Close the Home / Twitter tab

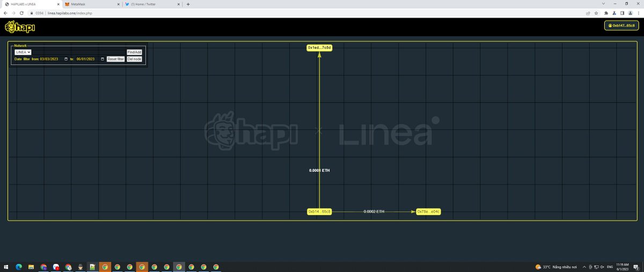(179, 4)
